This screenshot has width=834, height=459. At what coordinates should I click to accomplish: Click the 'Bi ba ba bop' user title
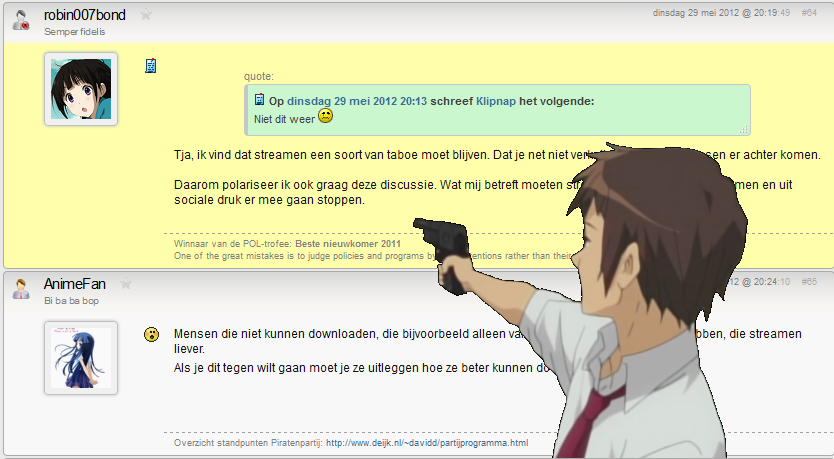pyautogui.click(x=71, y=301)
